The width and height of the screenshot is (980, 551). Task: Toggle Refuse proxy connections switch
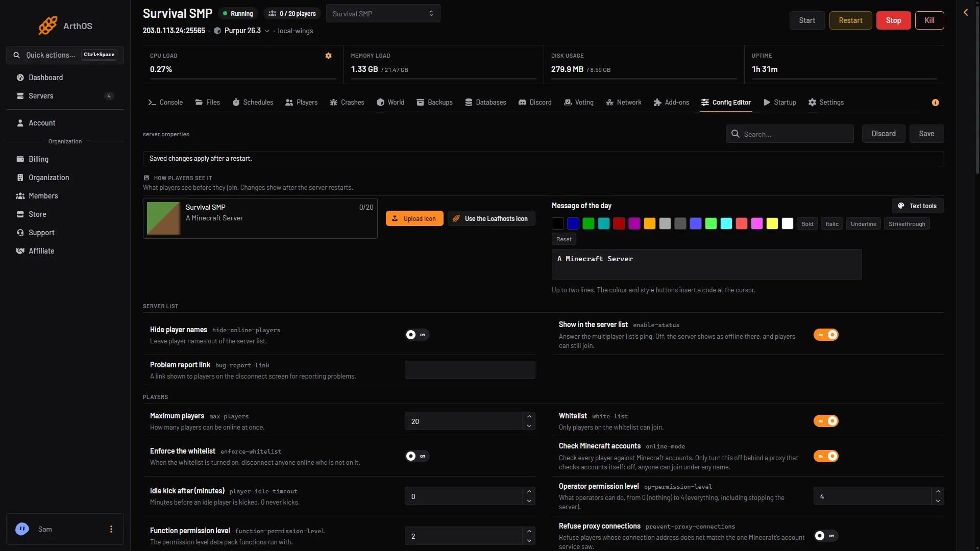point(826,536)
